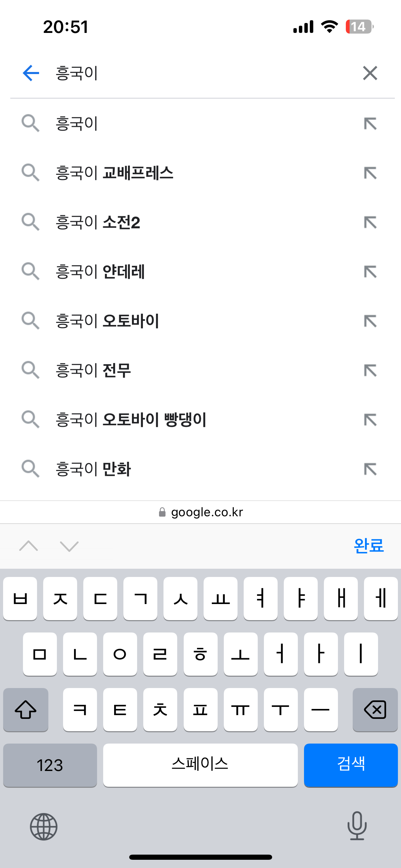401x868 pixels.
Task: Fill search with 흥국이 오토바이 arrow
Action: (x=370, y=321)
